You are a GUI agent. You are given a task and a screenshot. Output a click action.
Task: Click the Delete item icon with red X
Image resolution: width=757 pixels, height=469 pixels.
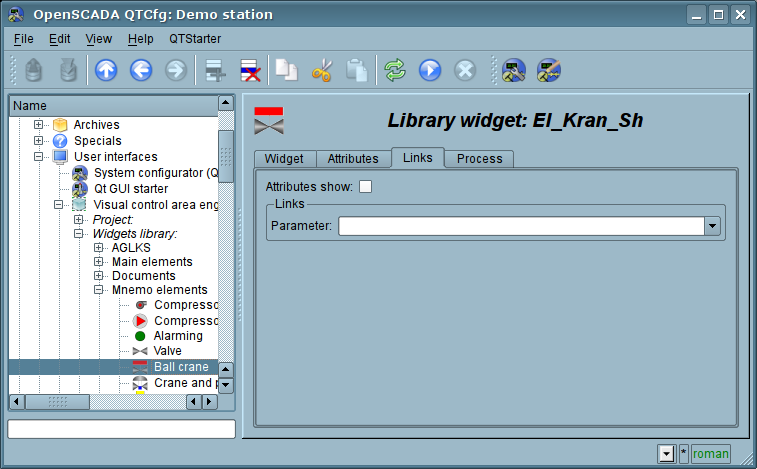pos(249,70)
